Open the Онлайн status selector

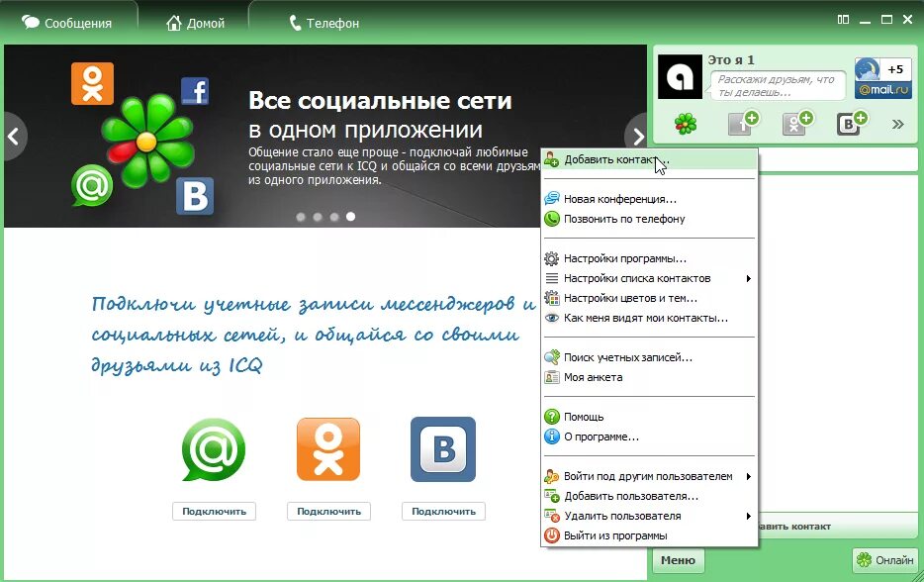pos(885,560)
